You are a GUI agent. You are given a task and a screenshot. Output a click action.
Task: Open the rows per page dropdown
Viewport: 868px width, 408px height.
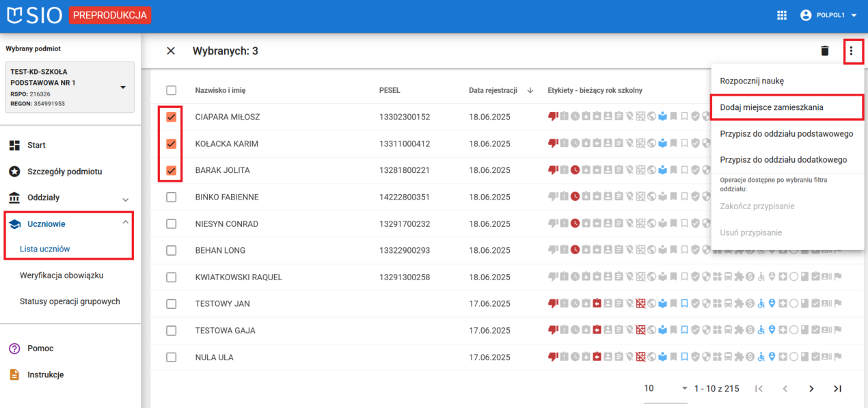click(x=684, y=388)
